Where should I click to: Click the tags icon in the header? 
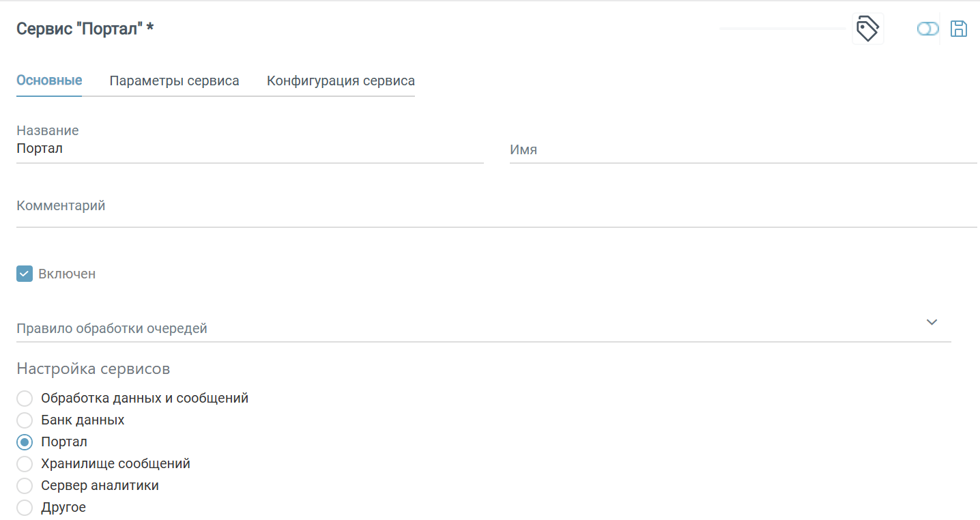point(867,29)
